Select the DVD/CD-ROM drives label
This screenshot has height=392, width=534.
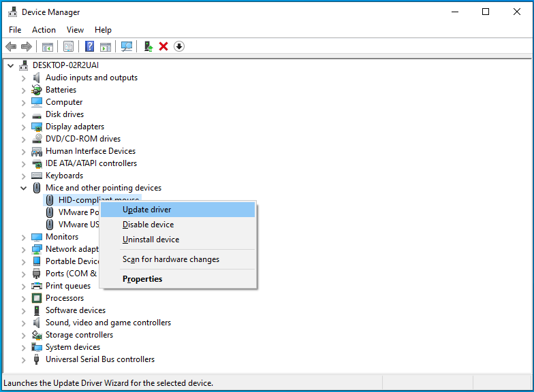(83, 139)
